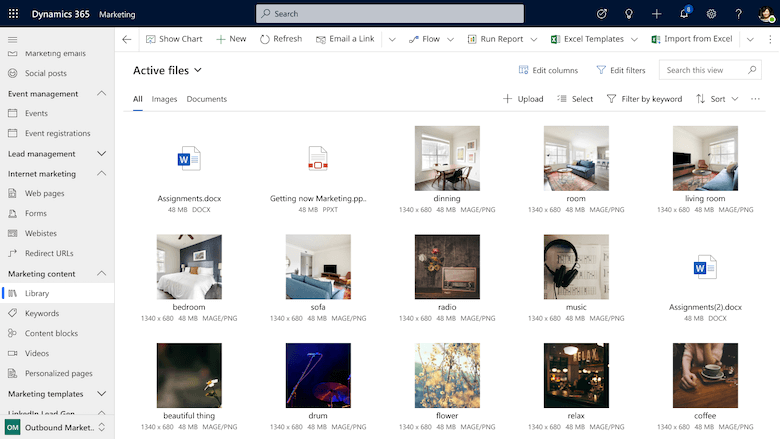Collapse the Marketing content section
Screen dimensions: 780x439
pos(101,274)
